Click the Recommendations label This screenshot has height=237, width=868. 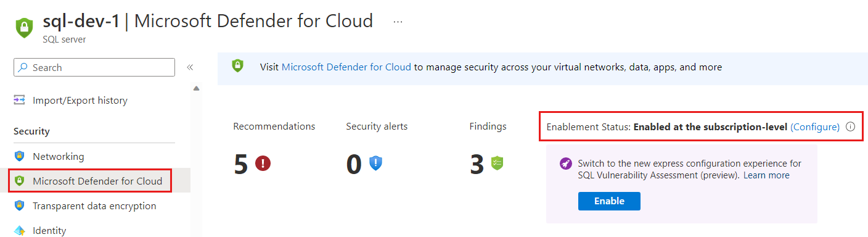click(274, 126)
